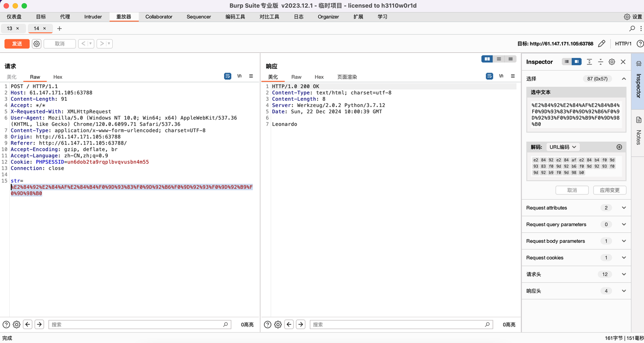Add a decoding layer with the plus icon
The height and width of the screenshot is (343, 644).
click(619, 146)
